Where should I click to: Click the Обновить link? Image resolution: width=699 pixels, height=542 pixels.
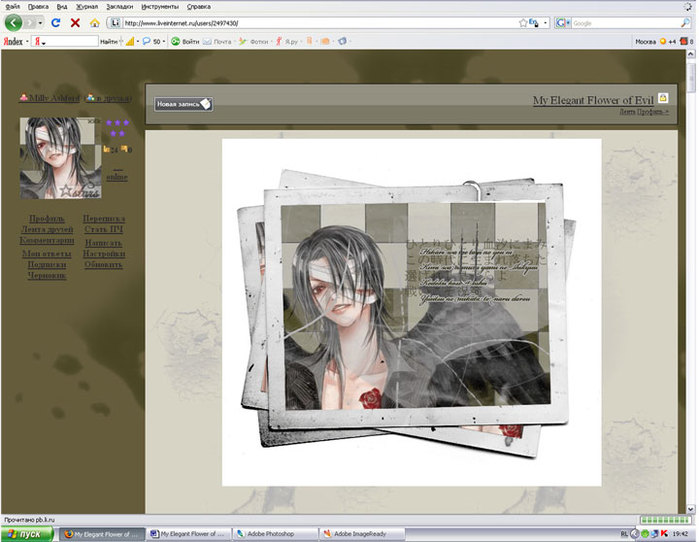click(x=103, y=264)
